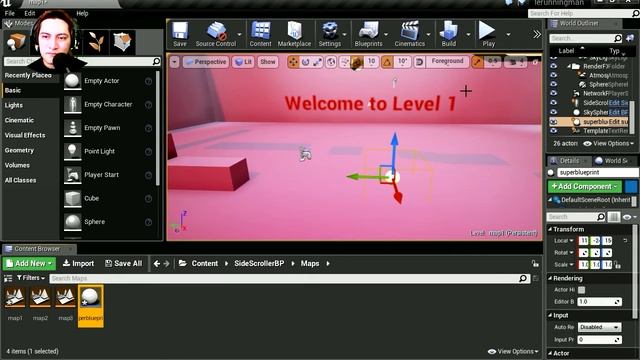This screenshot has width=640, height=360.
Task: Select the Cube actor in the list
Action: 108,198
